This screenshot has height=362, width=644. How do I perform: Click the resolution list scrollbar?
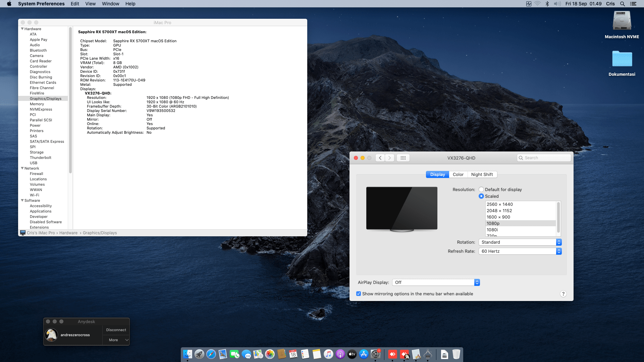pyautogui.click(x=558, y=217)
